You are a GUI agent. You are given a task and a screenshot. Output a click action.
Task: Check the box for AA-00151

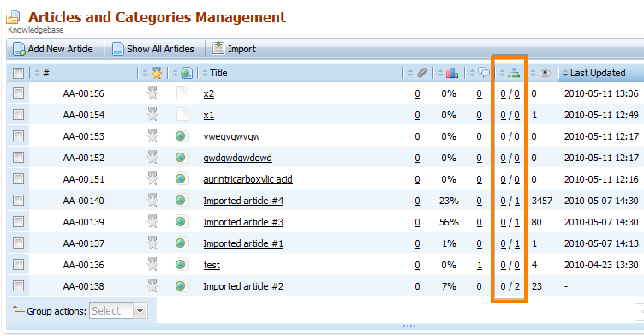[x=18, y=179]
